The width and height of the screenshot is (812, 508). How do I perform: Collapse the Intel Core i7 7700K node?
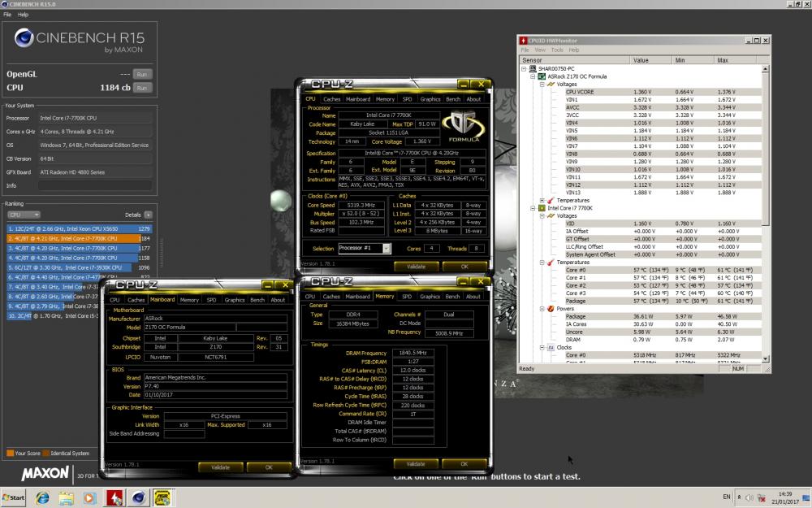(x=533, y=208)
